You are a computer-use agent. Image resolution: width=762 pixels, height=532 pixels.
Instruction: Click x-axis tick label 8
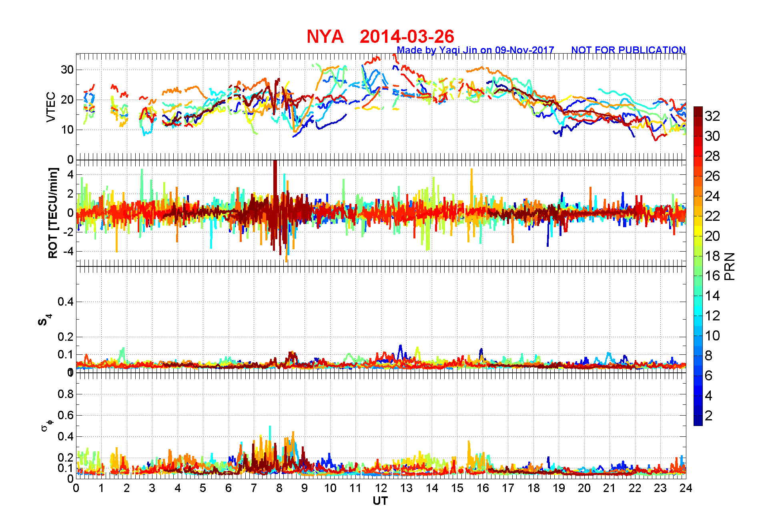pos(279,488)
